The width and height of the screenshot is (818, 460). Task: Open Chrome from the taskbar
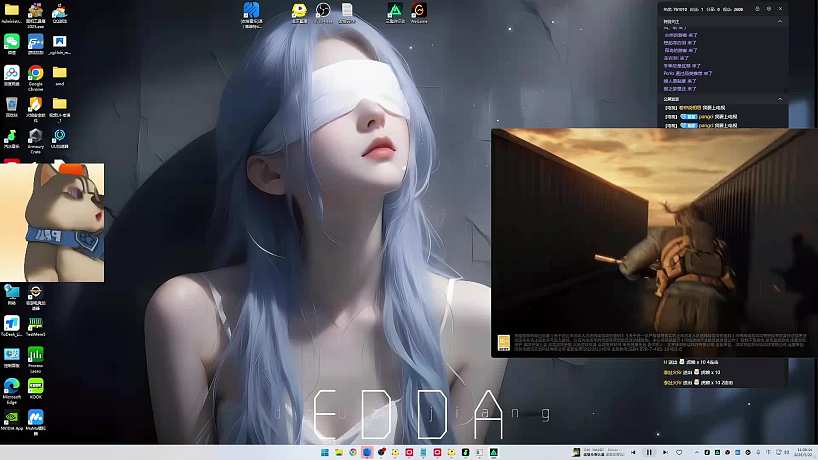[x=353, y=452]
